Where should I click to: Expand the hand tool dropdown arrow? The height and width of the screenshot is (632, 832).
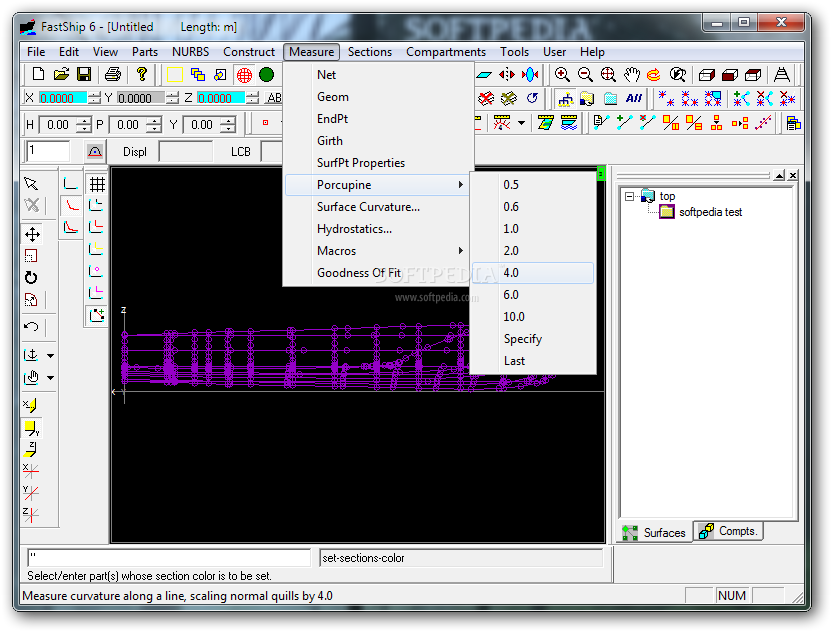point(50,378)
